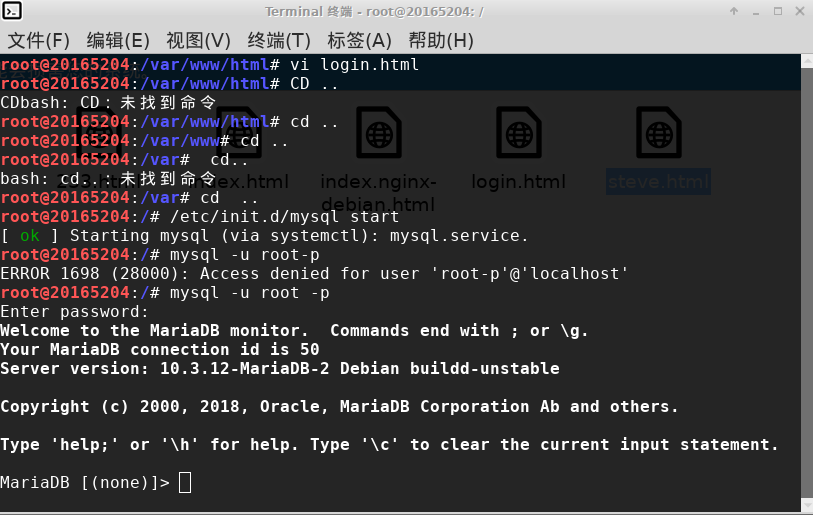Click the 'mysql -u root-p' mistyped command
Viewport: 813px width, 515px height.
point(245,255)
